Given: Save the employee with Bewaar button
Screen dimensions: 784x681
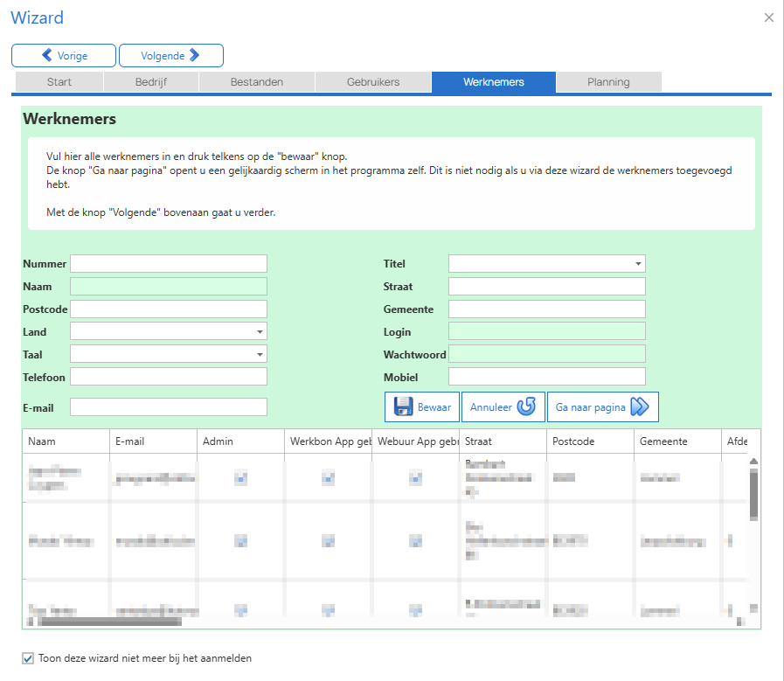Looking at the screenshot, I should [422, 407].
